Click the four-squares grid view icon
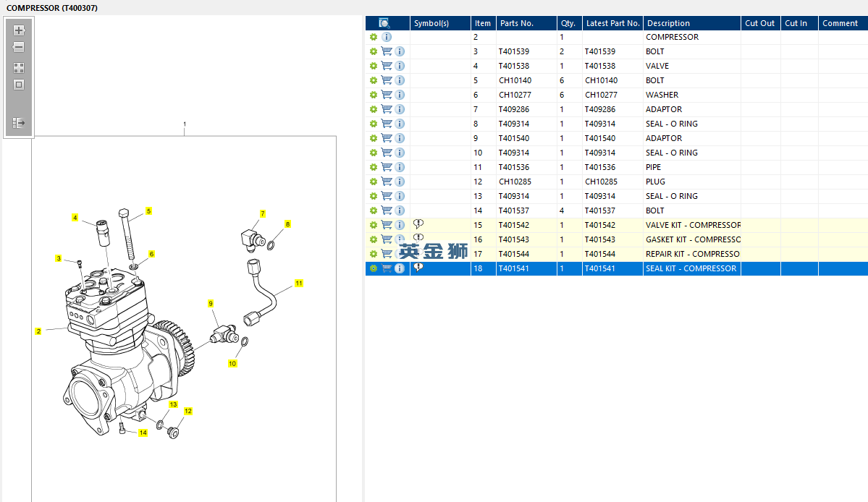Viewport: 868px width, 502px height. click(19, 68)
